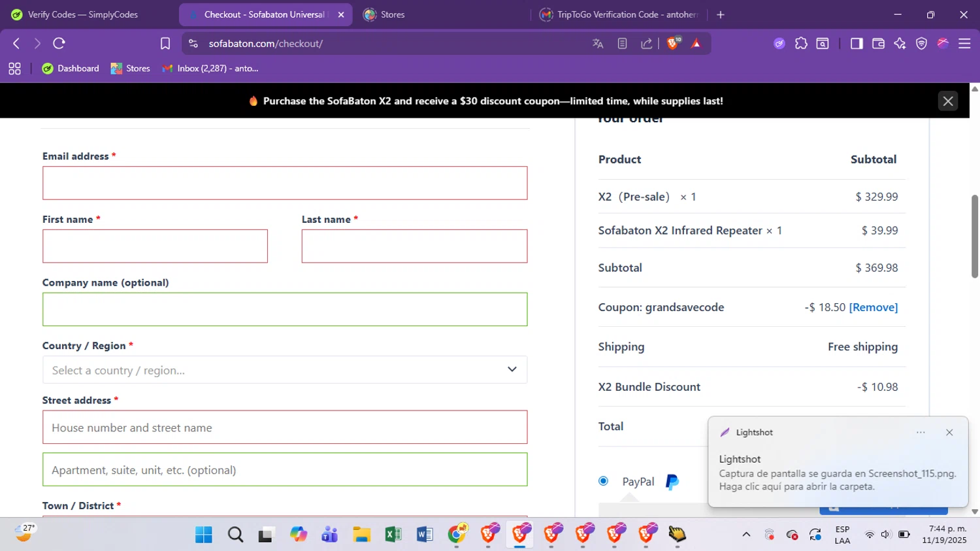Screen dimensions: 980x551
Task: Remove the grandsavecode coupon
Action: [874, 307]
